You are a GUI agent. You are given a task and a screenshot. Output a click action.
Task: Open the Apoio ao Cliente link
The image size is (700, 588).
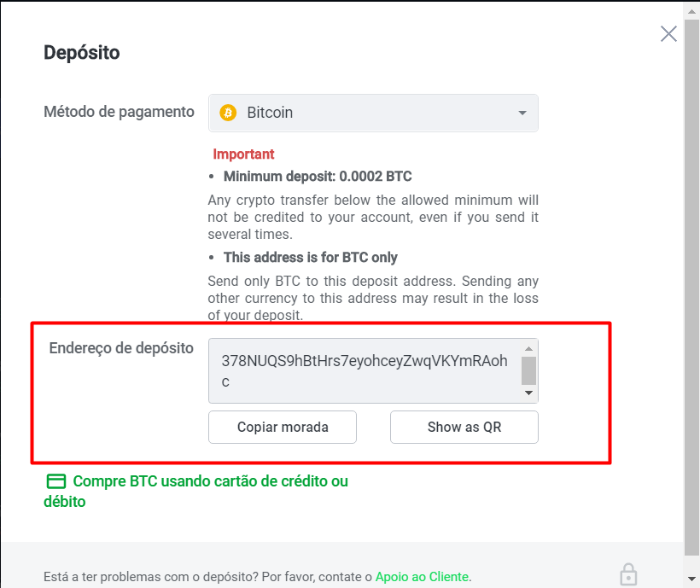[423, 576]
